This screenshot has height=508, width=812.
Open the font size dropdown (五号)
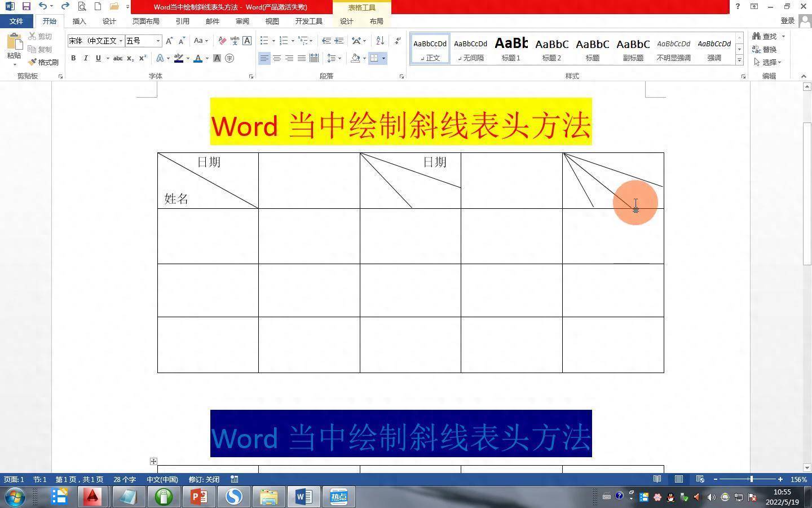pyautogui.click(x=158, y=41)
